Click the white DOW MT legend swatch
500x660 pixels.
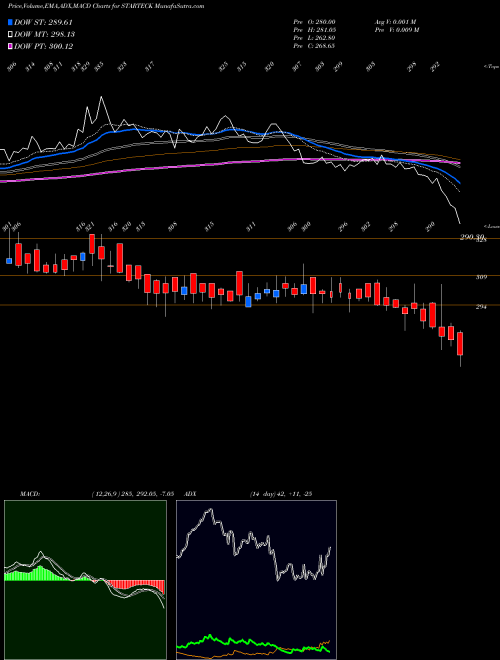[10, 34]
